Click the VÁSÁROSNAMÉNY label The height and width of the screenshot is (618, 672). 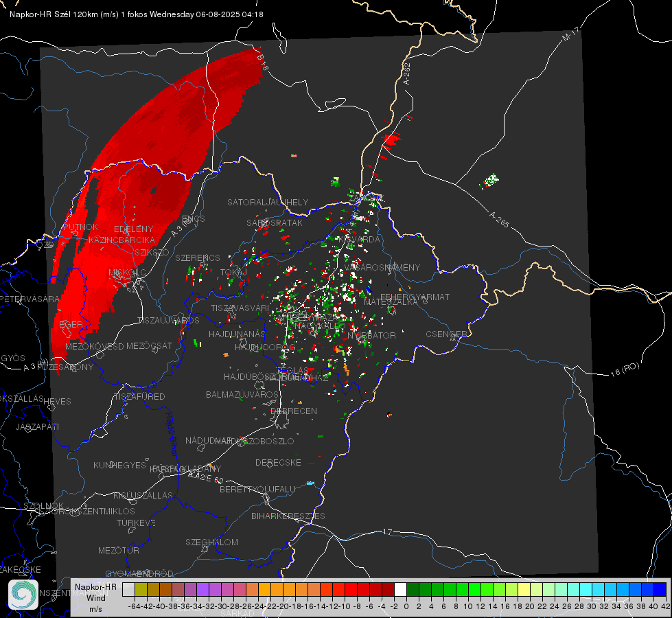[382, 267]
